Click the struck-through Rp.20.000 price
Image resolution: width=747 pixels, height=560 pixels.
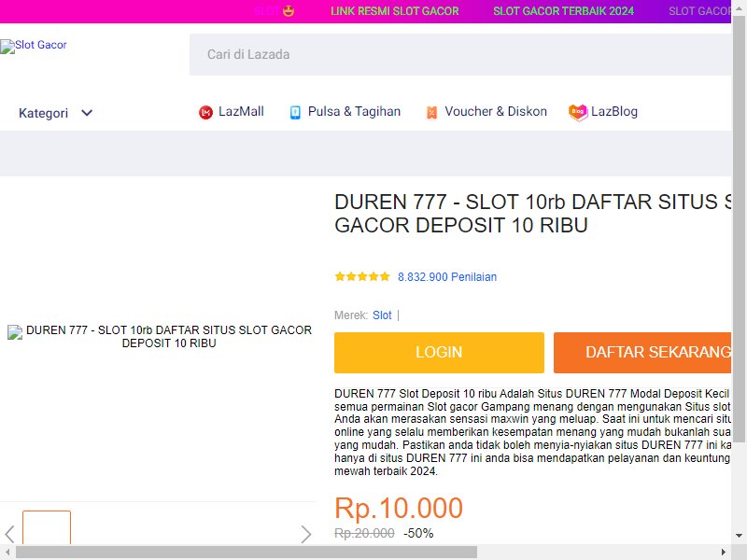364,533
